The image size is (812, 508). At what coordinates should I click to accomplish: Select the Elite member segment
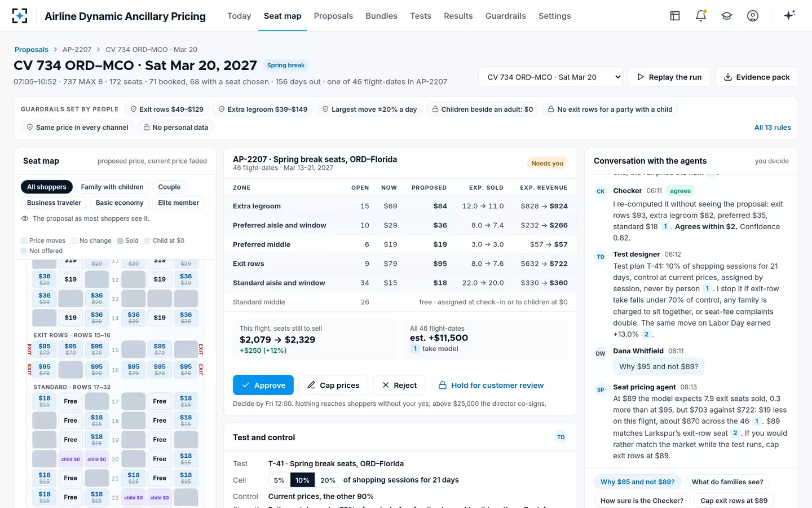(179, 203)
